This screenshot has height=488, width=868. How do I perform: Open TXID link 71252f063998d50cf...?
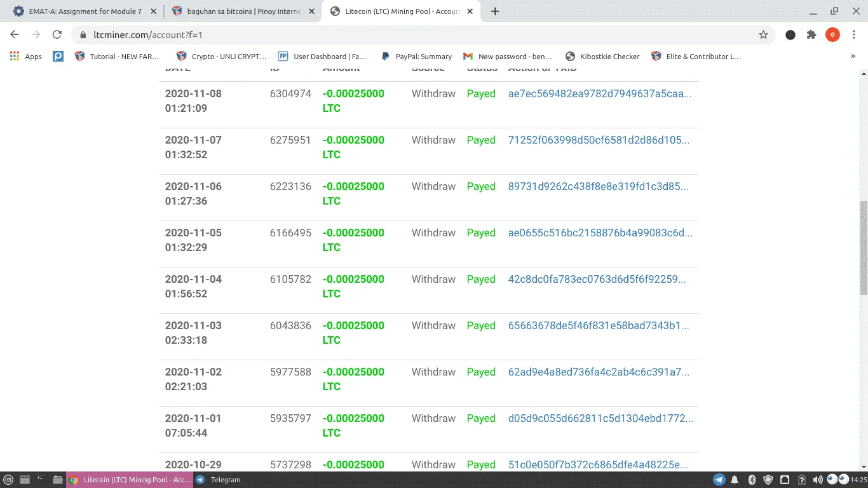coord(599,140)
